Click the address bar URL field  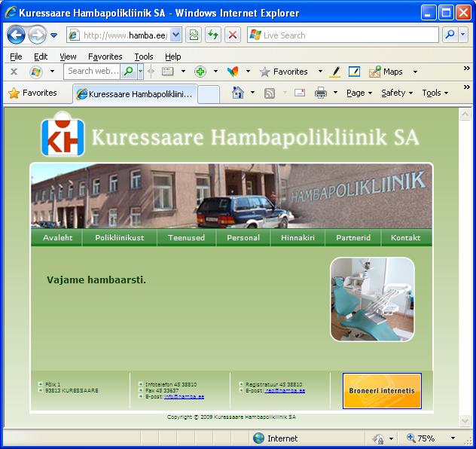click(119, 35)
